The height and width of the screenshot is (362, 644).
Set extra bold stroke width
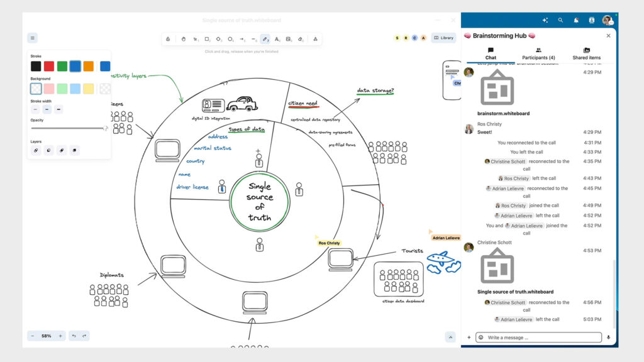coord(58,109)
